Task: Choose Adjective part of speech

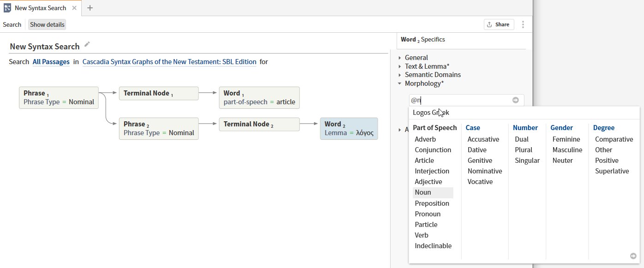Action: 428,182
